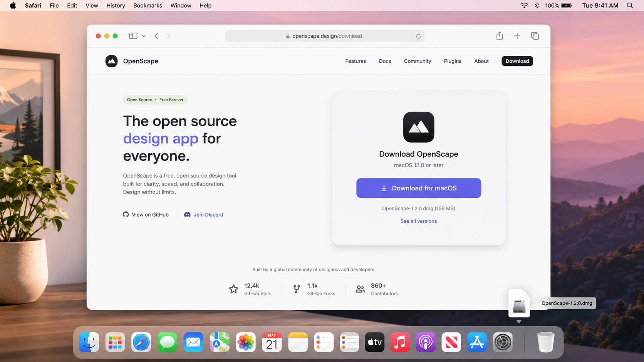
Task: Open the Docs nav link
Action: 385,61
